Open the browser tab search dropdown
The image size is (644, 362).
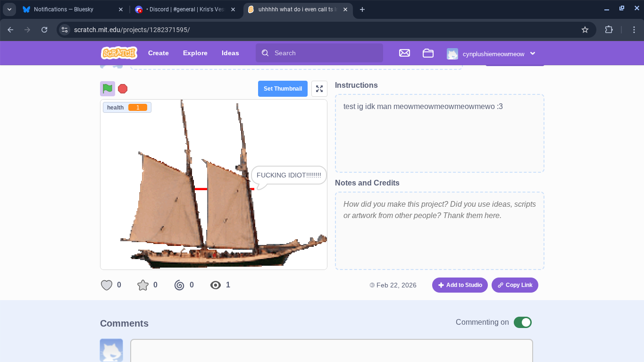point(9,9)
